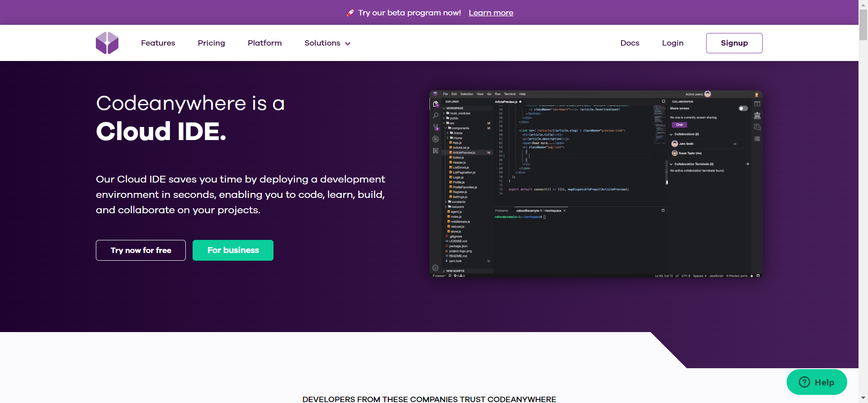Image resolution: width=868 pixels, height=403 pixels.
Task: Collapse the src folder
Action: point(449,123)
